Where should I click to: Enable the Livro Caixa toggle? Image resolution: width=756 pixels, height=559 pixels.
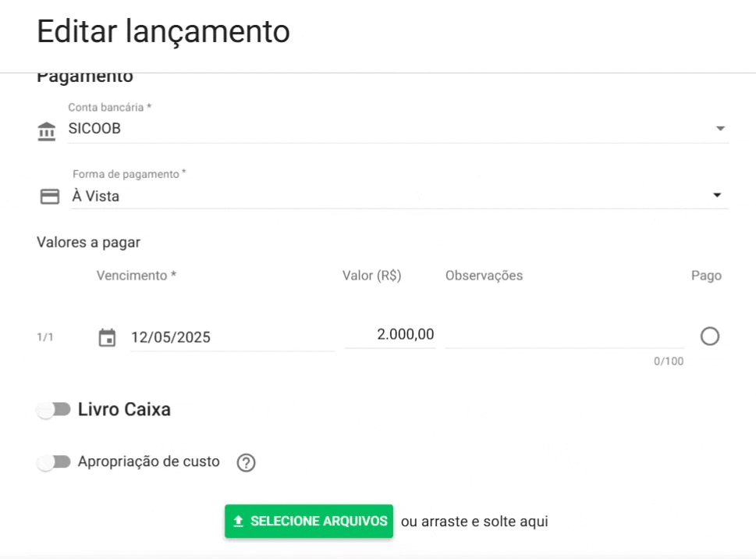point(54,409)
